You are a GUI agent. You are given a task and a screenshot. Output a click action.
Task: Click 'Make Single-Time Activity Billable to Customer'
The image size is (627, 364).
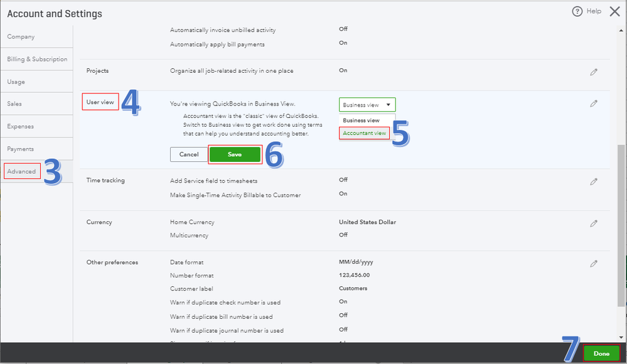click(x=235, y=195)
